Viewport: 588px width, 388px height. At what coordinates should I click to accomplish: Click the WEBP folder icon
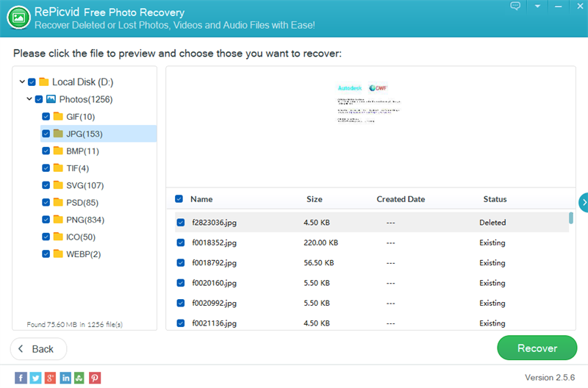click(x=58, y=254)
